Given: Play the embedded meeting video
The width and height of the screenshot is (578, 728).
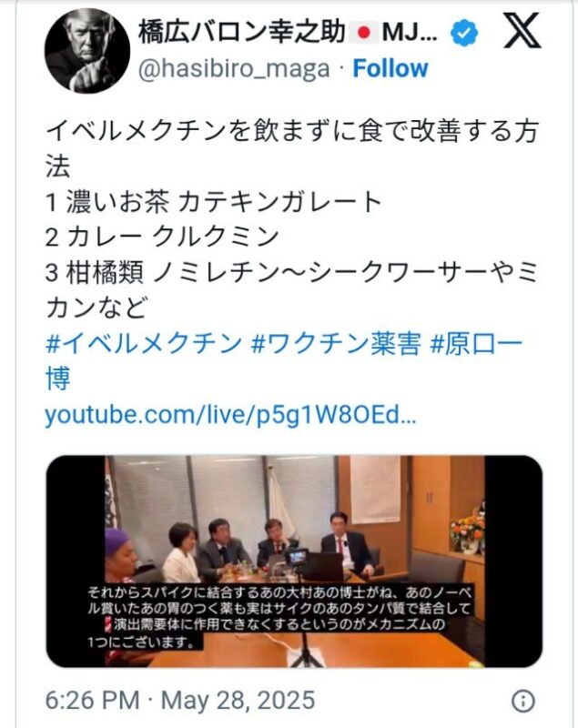Looking at the screenshot, I should pos(294,561).
